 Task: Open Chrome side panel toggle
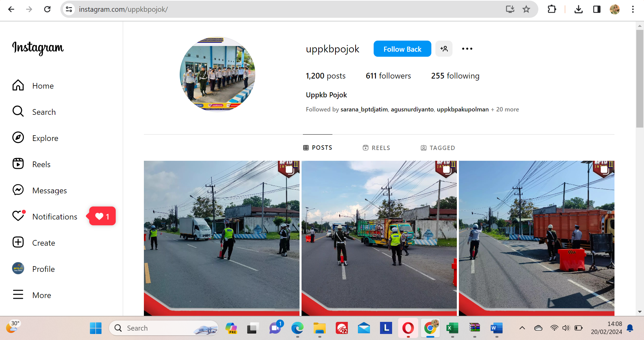coord(597,9)
